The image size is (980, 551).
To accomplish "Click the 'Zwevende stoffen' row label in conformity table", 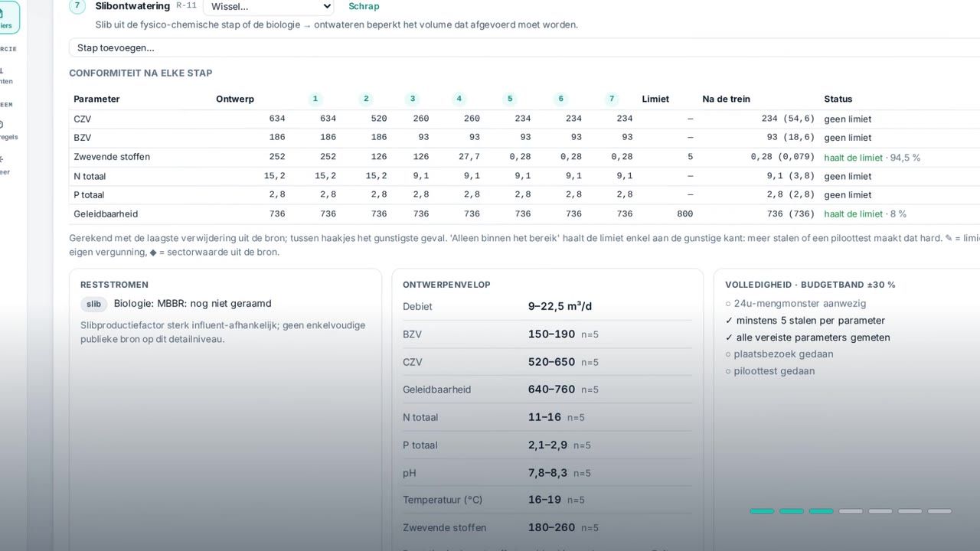I will point(112,157).
